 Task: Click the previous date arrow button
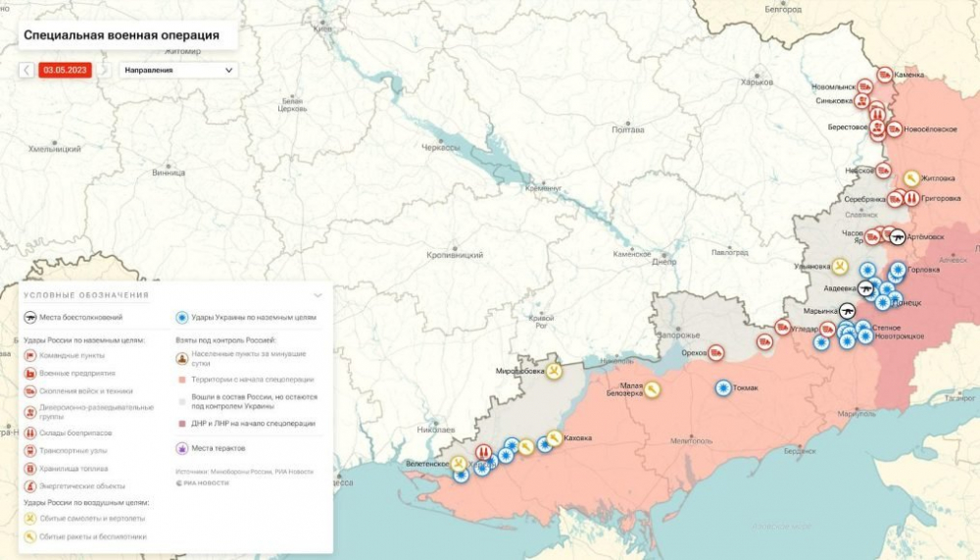[x=26, y=71]
